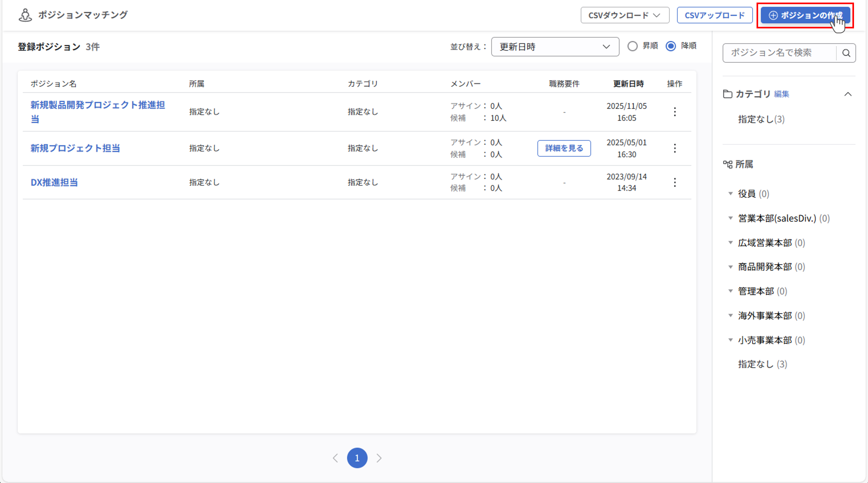Screen dimensions: 868x483
Task: Expand 営業本部(salesDiv.) tree node
Action: tap(731, 218)
